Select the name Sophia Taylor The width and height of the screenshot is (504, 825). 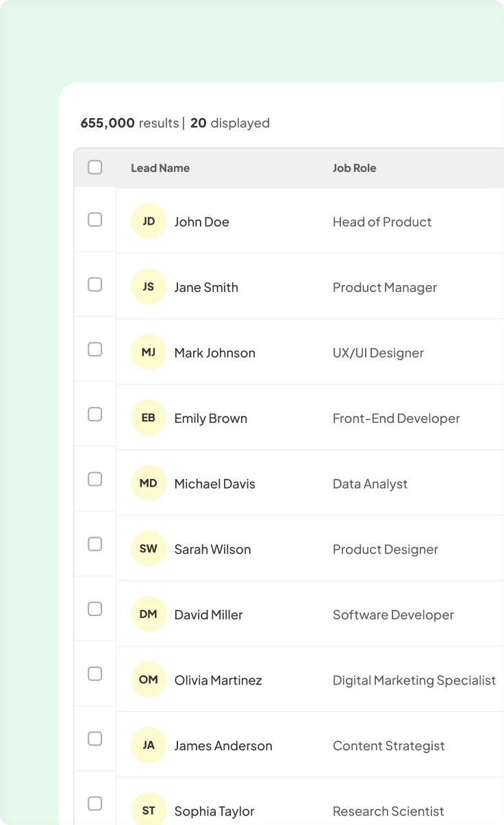(x=214, y=811)
